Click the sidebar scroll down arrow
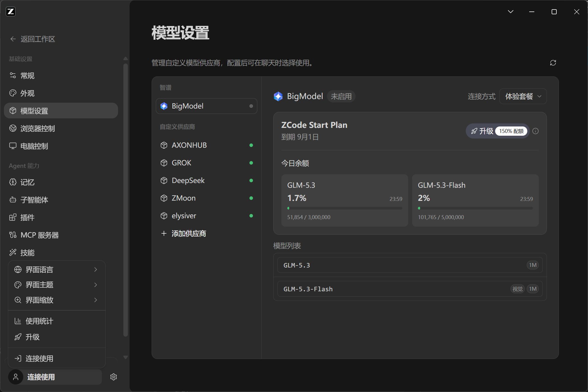588x392 pixels. (126, 357)
